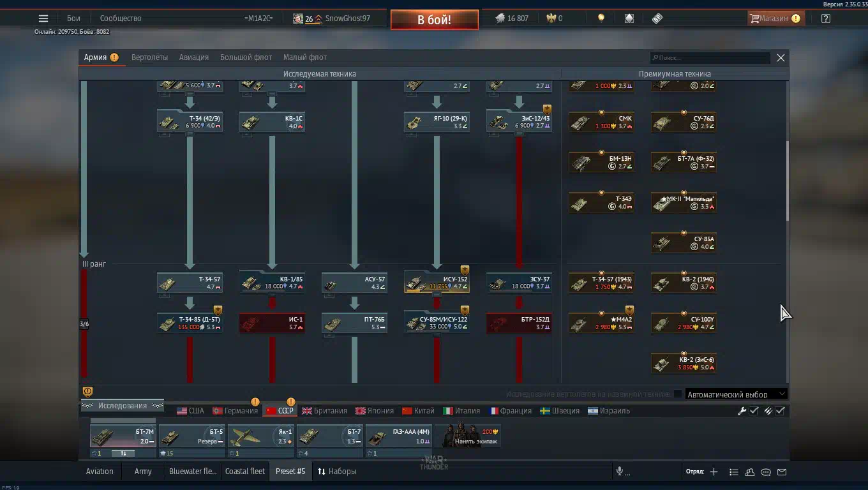Viewport: 868px width, 490px height.
Task: Close the research tree window
Action: point(781,57)
